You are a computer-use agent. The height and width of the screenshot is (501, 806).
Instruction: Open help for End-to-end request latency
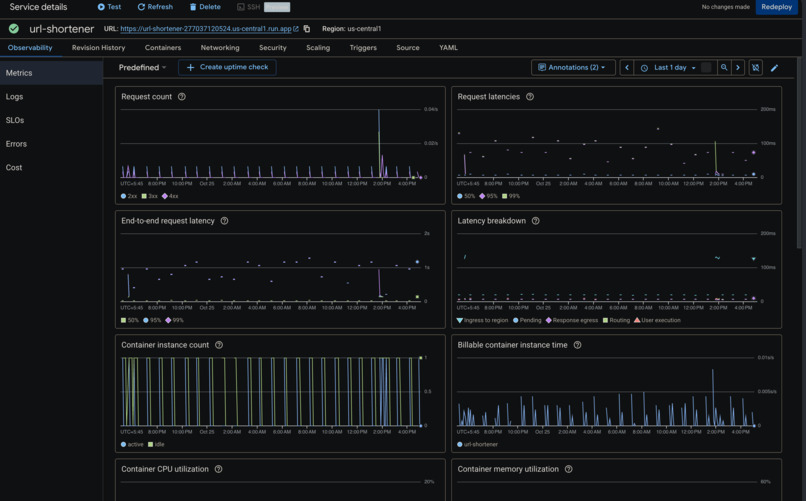pyautogui.click(x=224, y=221)
